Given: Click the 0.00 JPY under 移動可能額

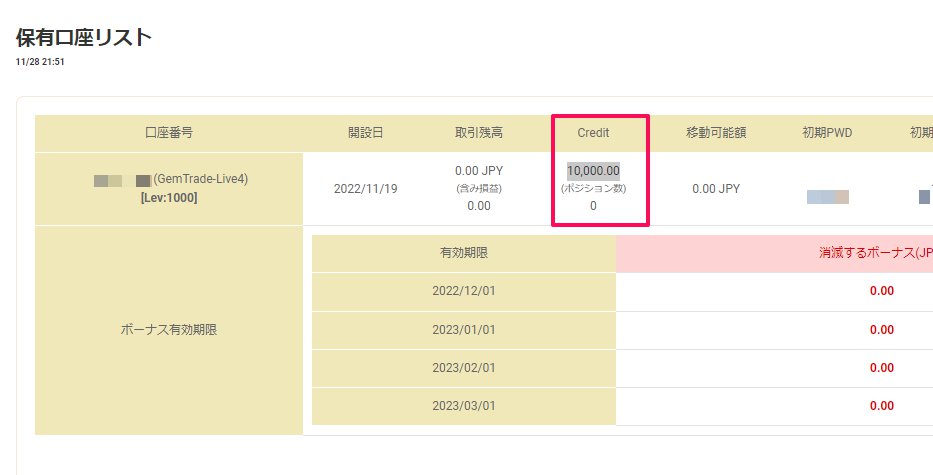Looking at the screenshot, I should 716,188.
